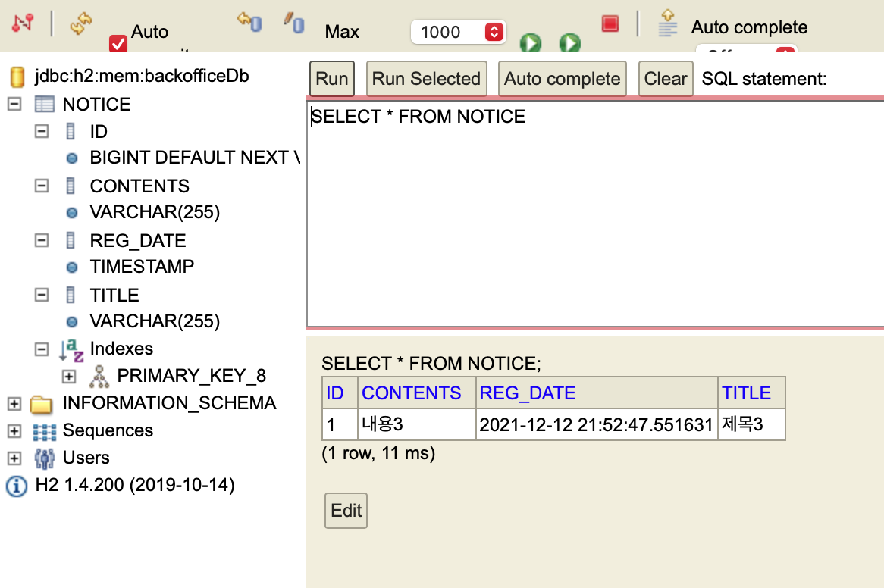884x588 pixels.
Task: Click VARCHAR(255) type under TITLE
Action: (155, 321)
